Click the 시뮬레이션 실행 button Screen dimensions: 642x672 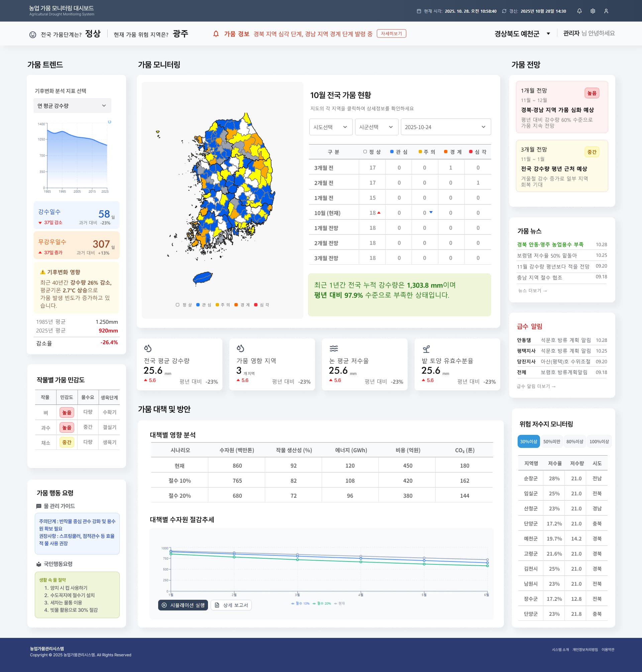pos(183,605)
